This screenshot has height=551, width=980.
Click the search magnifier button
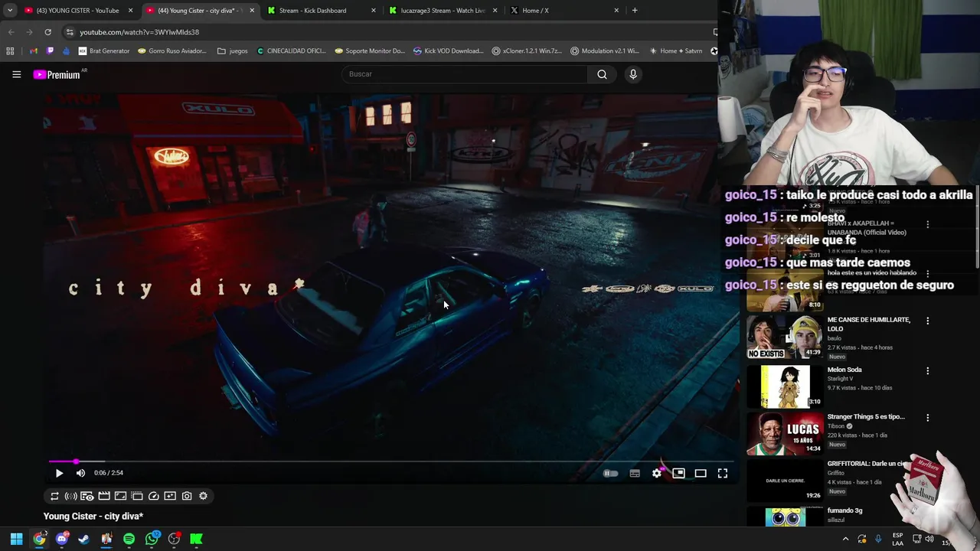(x=602, y=74)
